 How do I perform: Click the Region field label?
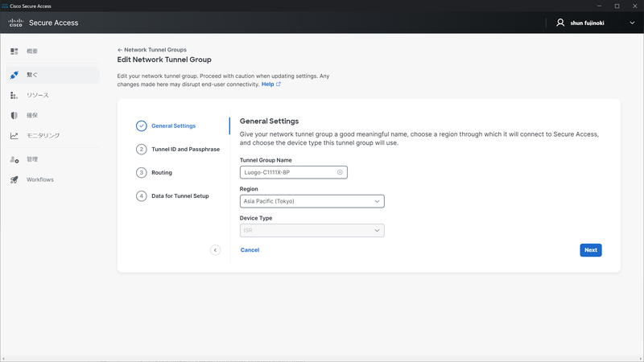[249, 189]
